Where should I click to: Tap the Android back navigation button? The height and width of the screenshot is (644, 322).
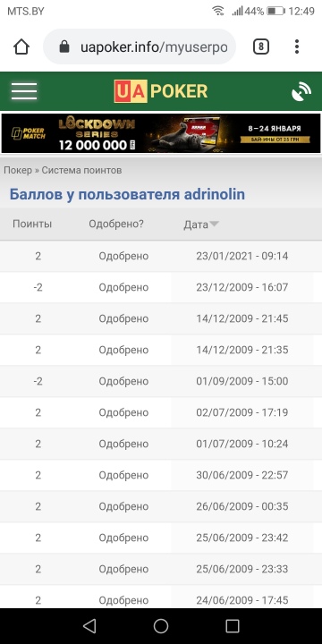[89, 626]
